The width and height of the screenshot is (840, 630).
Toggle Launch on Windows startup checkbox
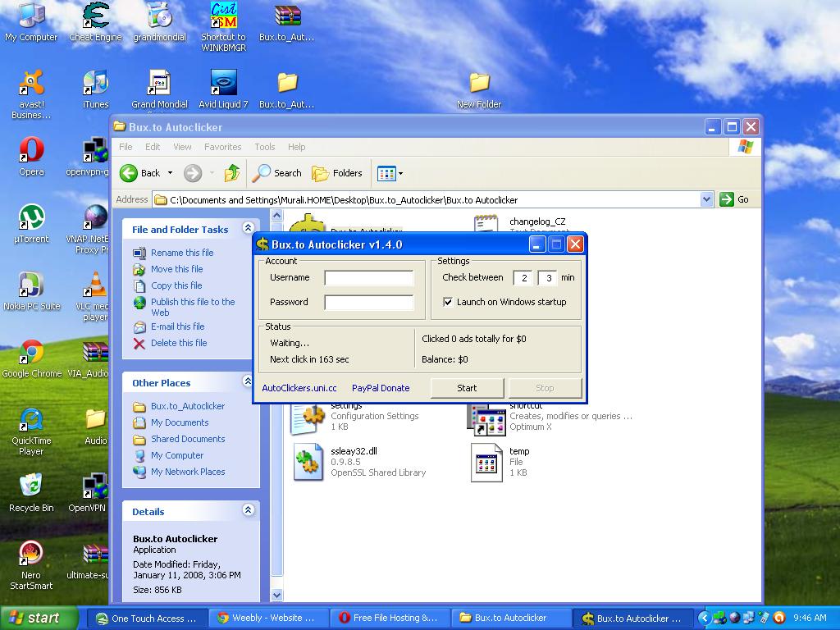pos(448,302)
